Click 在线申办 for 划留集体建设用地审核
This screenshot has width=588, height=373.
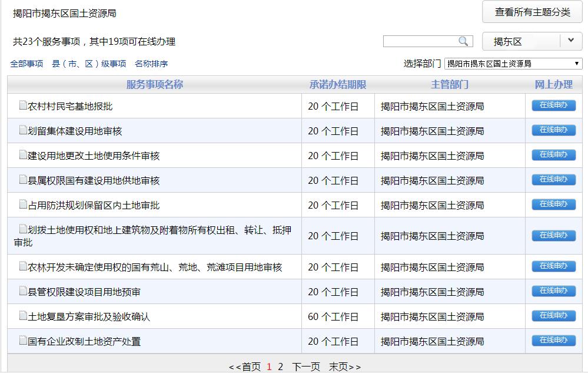point(553,130)
